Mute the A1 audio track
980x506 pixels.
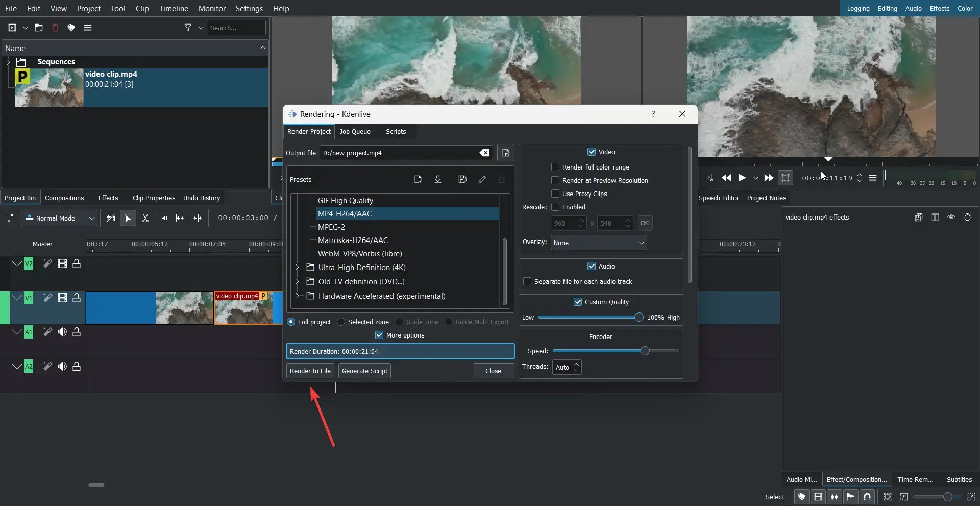62,332
